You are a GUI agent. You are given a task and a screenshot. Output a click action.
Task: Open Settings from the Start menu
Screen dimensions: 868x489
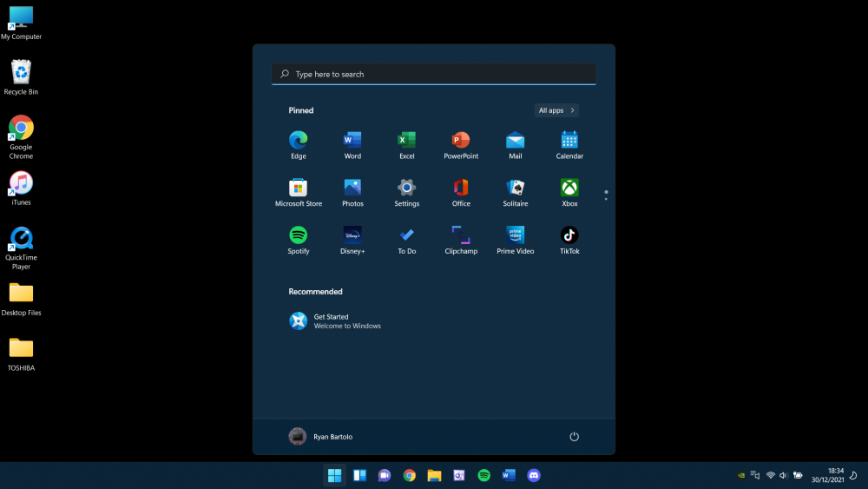pyautogui.click(x=406, y=193)
